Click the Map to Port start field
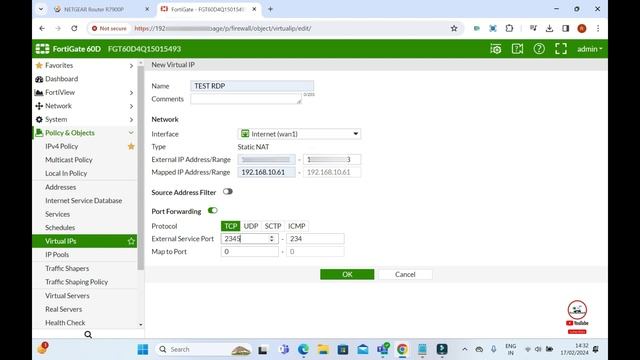The image size is (640, 360). (x=250, y=252)
